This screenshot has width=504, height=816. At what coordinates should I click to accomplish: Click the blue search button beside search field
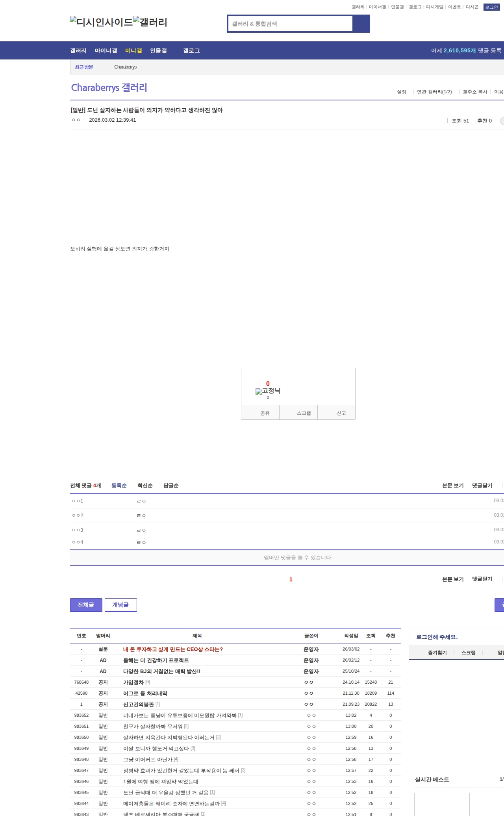click(x=361, y=24)
